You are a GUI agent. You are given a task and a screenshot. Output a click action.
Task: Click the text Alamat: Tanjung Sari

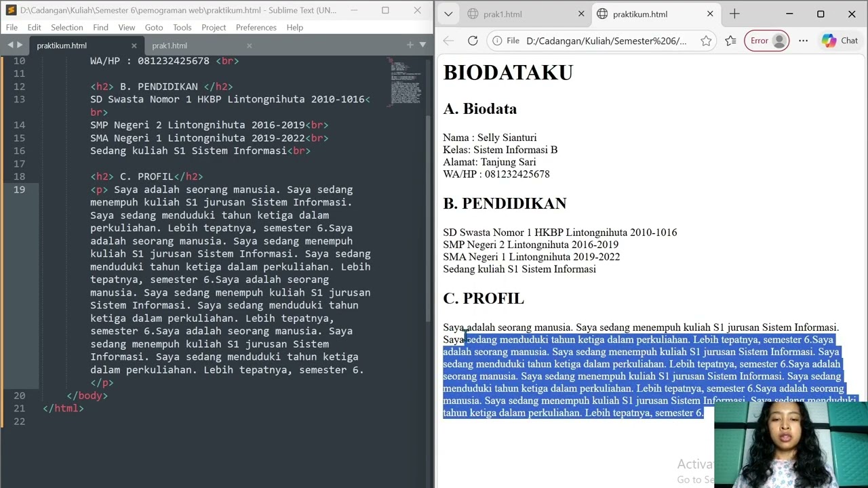(x=489, y=162)
